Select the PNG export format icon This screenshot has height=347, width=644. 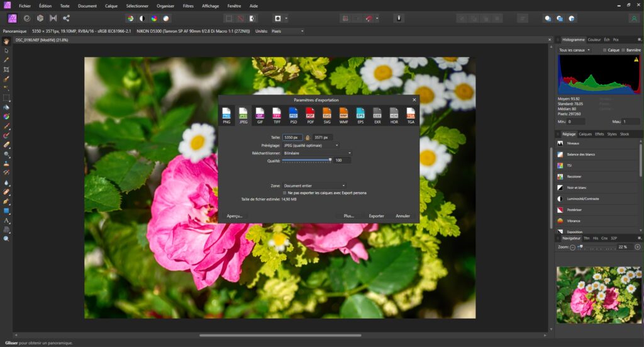tap(226, 115)
